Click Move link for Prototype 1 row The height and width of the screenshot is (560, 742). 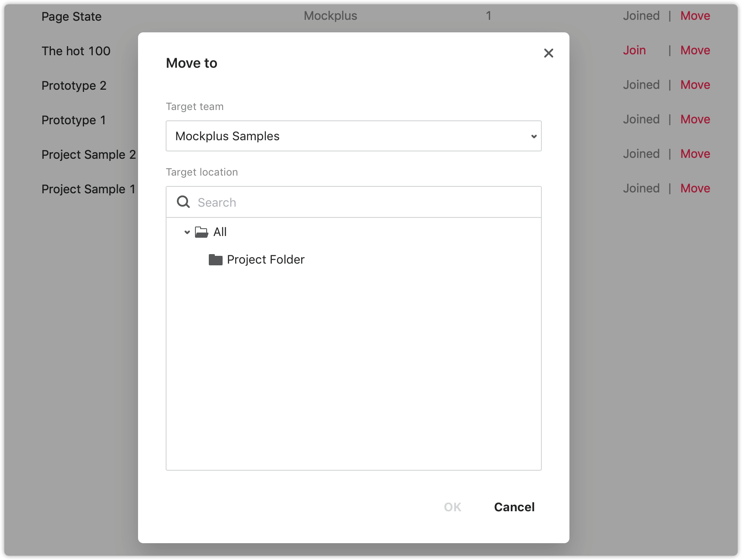point(695,120)
